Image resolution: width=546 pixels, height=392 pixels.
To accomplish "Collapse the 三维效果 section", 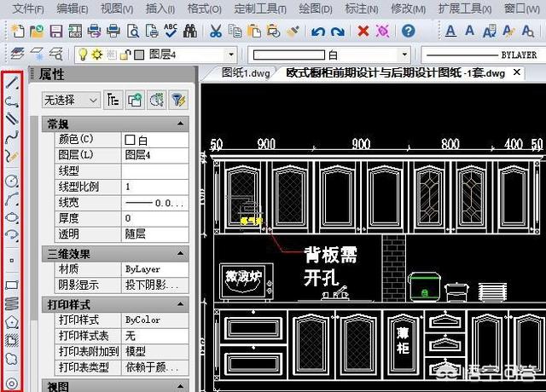I will (180, 253).
